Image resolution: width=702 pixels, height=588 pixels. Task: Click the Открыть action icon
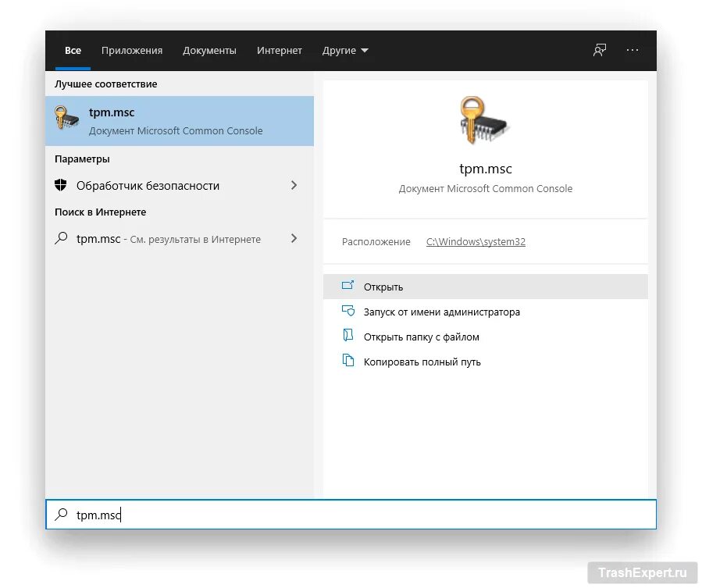(347, 285)
